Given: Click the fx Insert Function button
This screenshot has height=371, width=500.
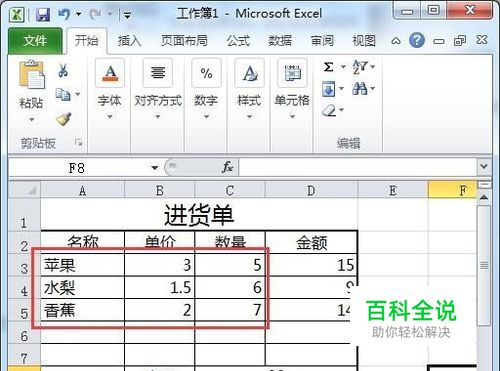Looking at the screenshot, I should pyautogui.click(x=227, y=167).
